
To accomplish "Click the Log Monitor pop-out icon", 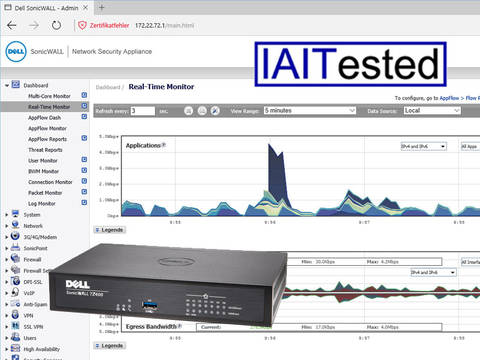I will 84,202.
